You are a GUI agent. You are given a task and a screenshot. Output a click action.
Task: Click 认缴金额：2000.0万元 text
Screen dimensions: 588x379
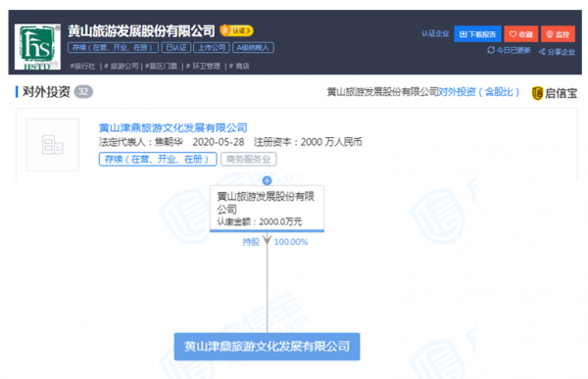[x=260, y=221]
